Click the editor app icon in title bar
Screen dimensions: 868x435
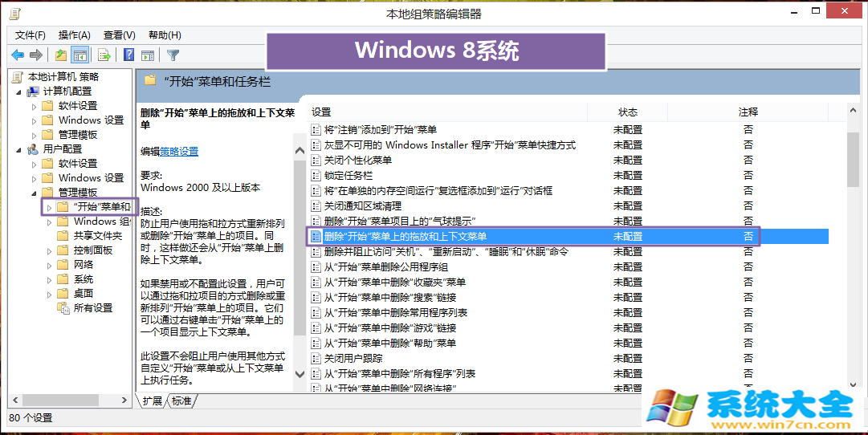click(15, 14)
